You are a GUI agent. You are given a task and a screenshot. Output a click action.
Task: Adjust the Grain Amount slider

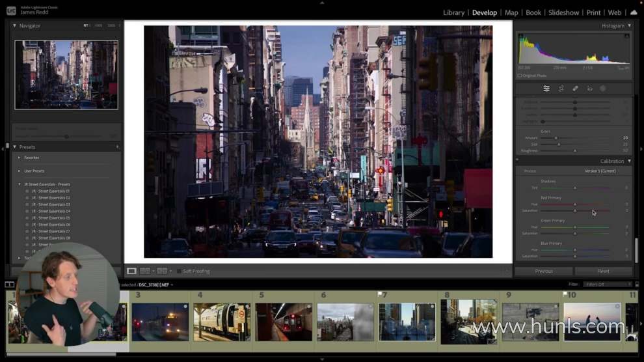click(555, 137)
